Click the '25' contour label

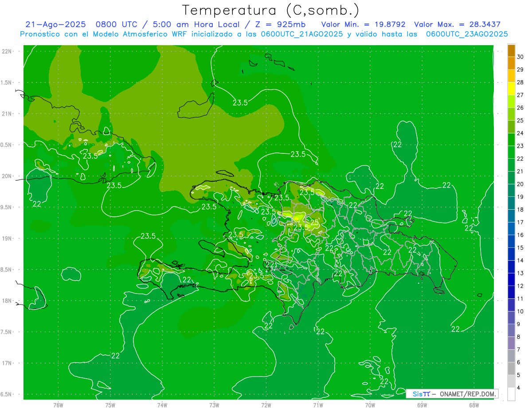[x=314, y=222]
